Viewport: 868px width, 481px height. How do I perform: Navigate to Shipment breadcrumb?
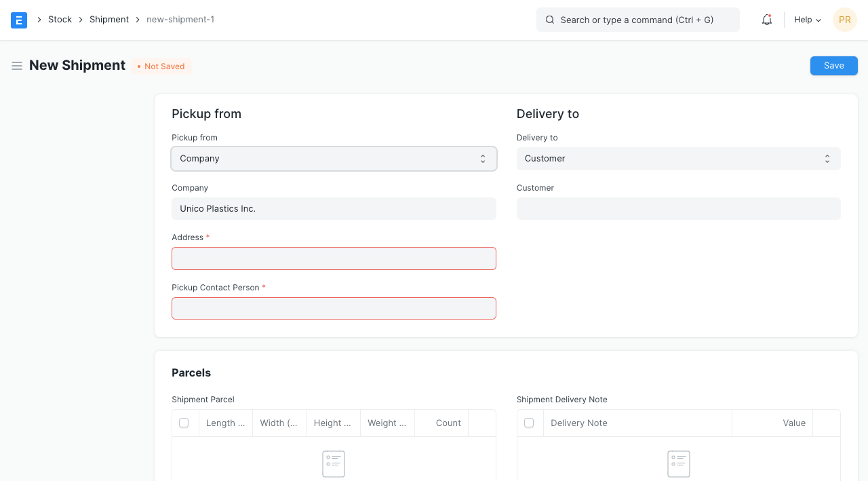109,20
